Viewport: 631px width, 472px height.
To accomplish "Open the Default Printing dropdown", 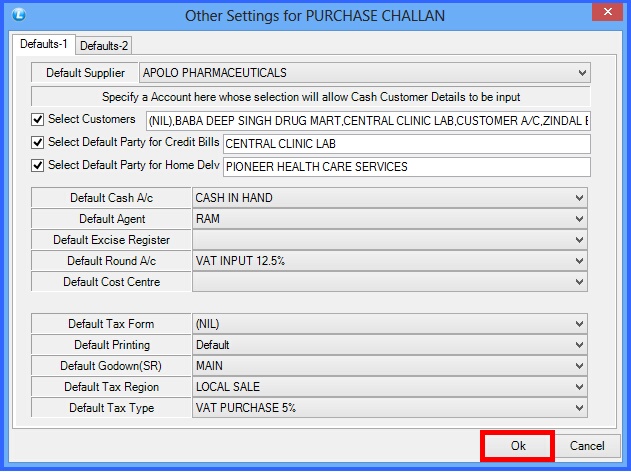I will [x=390, y=345].
